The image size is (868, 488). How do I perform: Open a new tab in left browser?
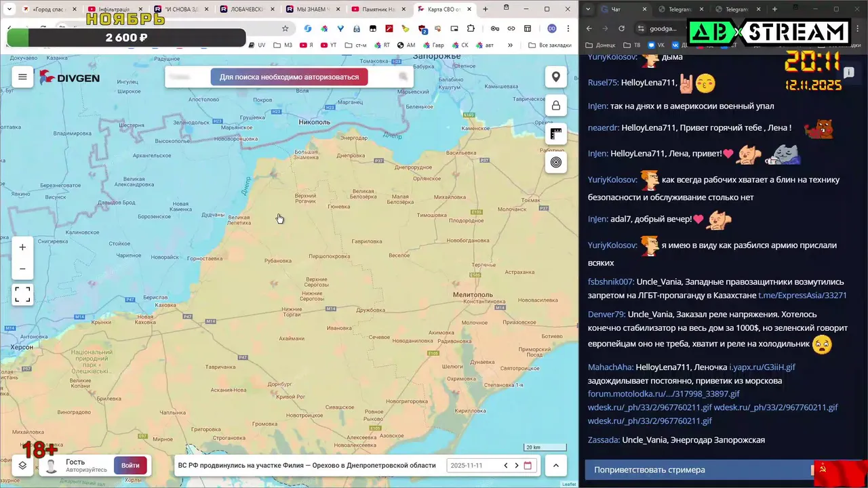click(486, 9)
